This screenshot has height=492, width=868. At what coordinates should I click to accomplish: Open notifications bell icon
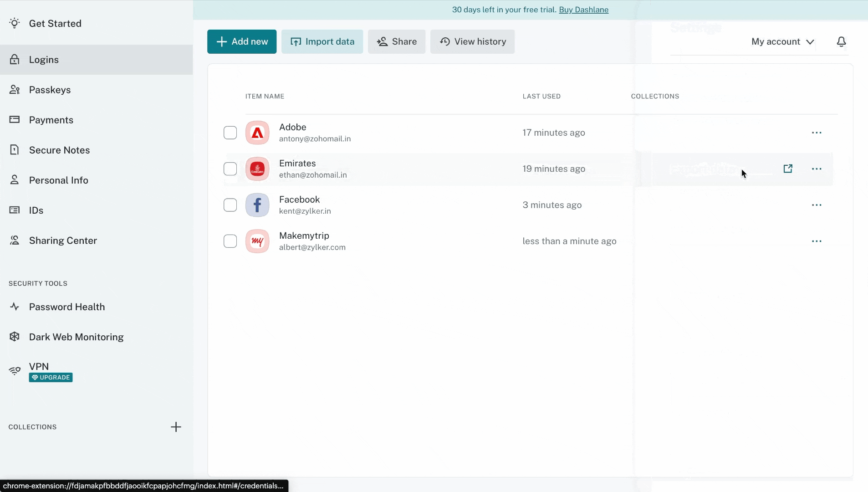841,41
